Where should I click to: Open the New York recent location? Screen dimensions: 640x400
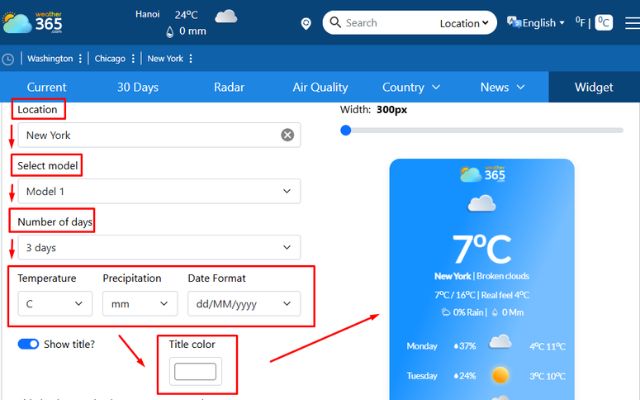point(165,59)
